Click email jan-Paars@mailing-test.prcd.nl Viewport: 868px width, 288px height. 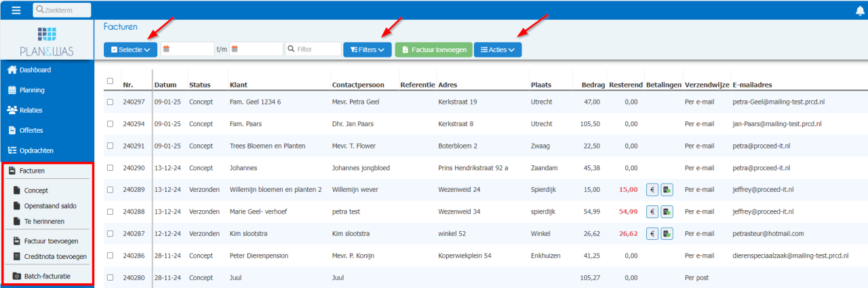[x=777, y=124]
